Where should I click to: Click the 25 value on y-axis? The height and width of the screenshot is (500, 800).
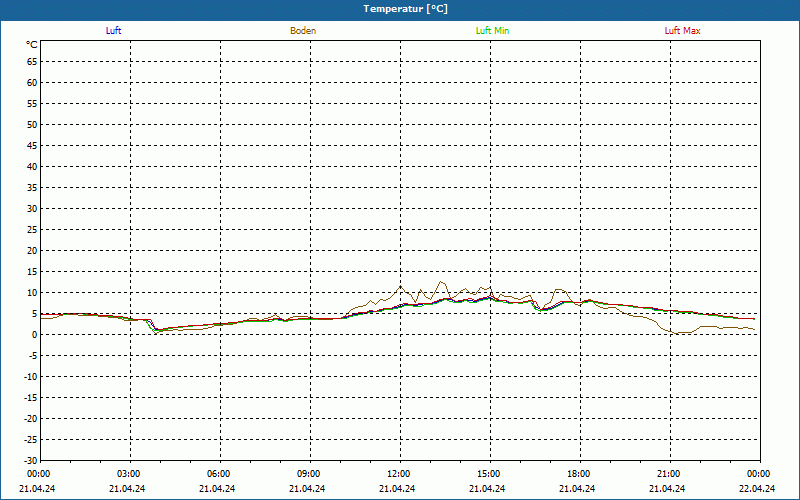[x=32, y=230]
